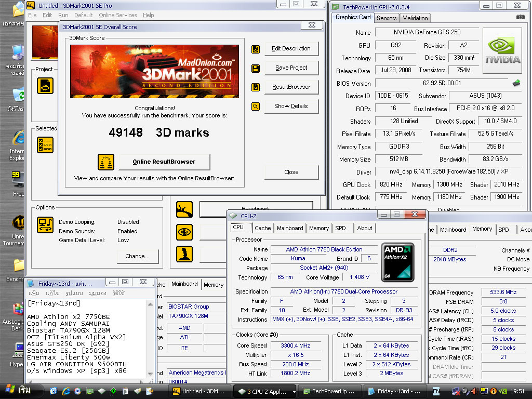Open the SPD tab in CPU-Z

tap(340, 228)
